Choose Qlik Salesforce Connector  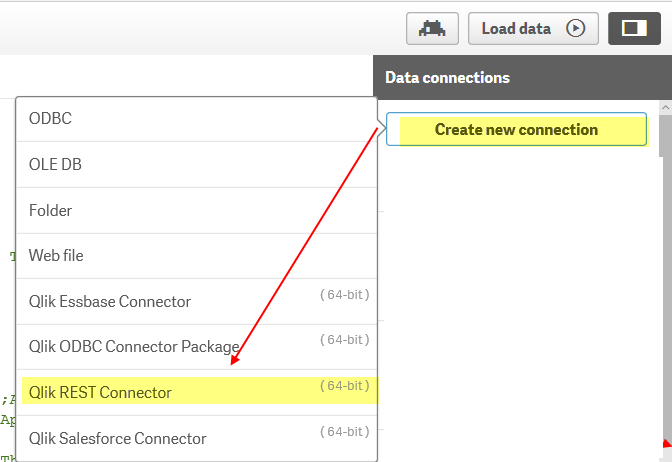coord(118,438)
